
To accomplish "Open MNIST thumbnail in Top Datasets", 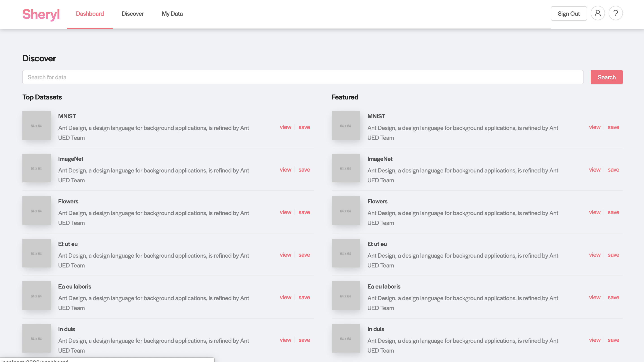I will 37,125.
